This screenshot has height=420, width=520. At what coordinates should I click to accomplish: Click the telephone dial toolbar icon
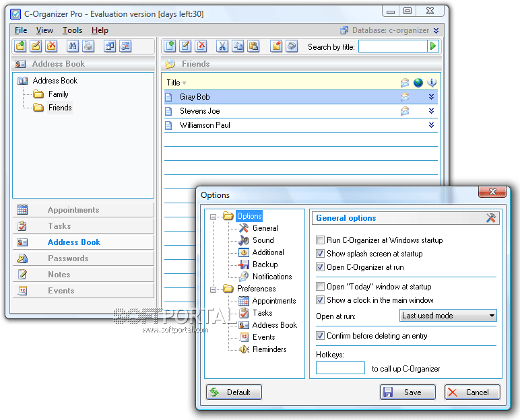tap(292, 46)
